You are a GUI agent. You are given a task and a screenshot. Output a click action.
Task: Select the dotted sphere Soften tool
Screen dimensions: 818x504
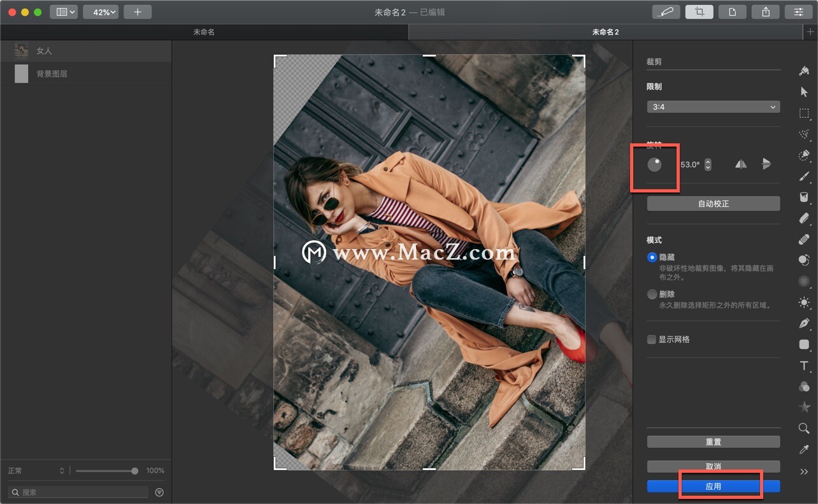[x=804, y=281]
